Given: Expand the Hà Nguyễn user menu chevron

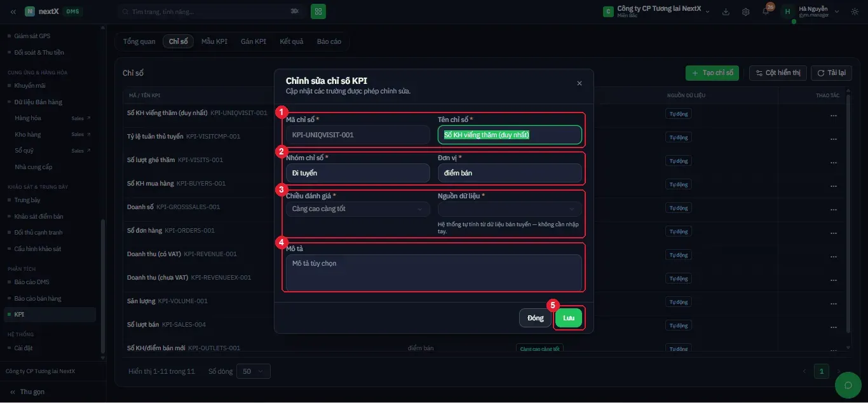Looking at the screenshot, I should 837,11.
